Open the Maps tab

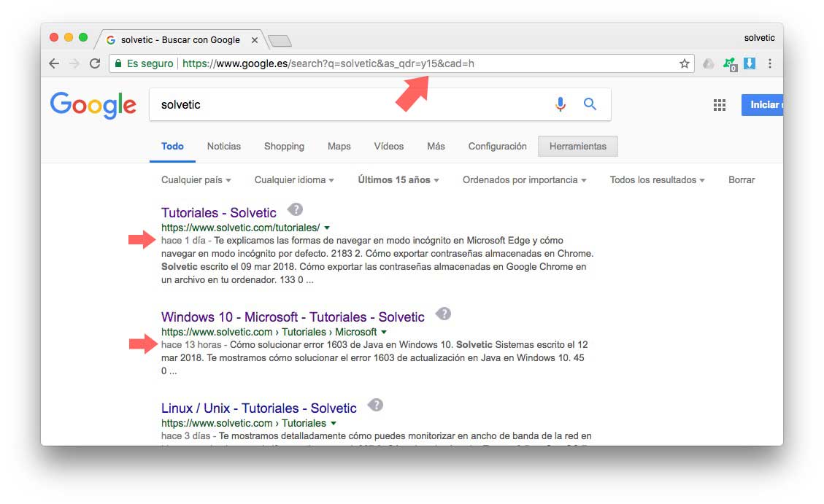tap(339, 147)
